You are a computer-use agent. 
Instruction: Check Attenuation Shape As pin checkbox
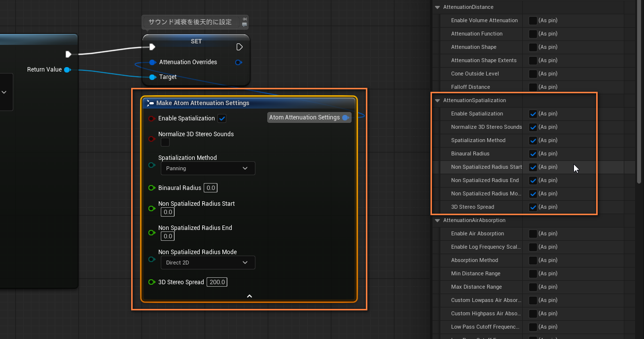click(533, 47)
